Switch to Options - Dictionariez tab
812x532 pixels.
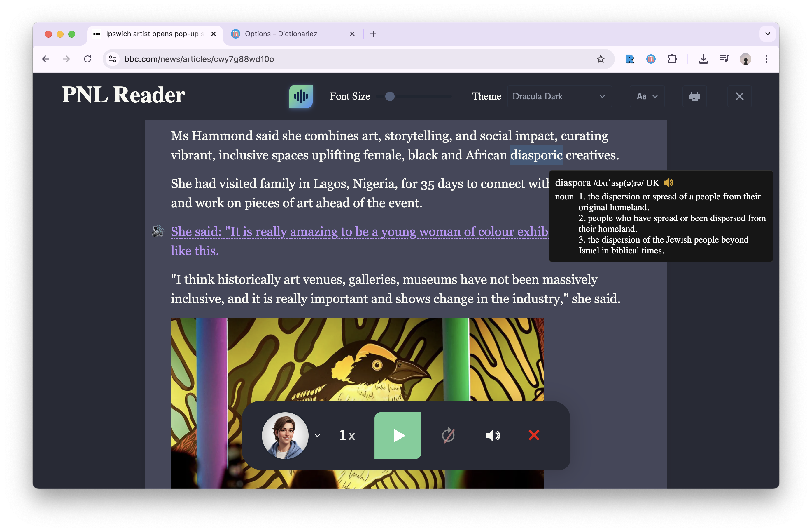281,34
